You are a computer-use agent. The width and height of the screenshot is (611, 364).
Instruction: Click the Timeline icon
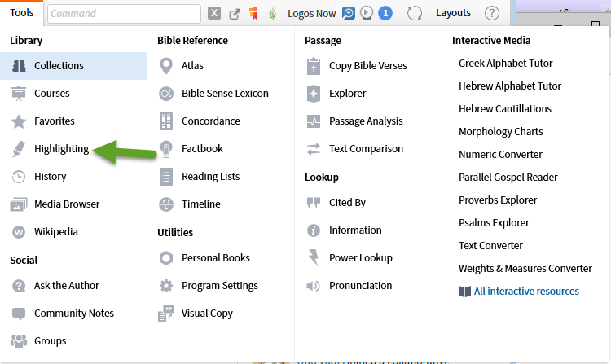click(166, 204)
